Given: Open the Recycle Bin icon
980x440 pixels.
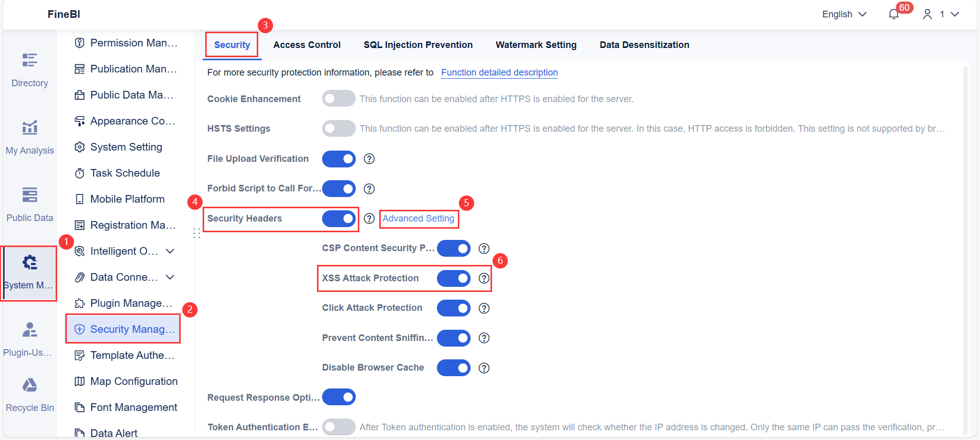Looking at the screenshot, I should pyautogui.click(x=29, y=384).
